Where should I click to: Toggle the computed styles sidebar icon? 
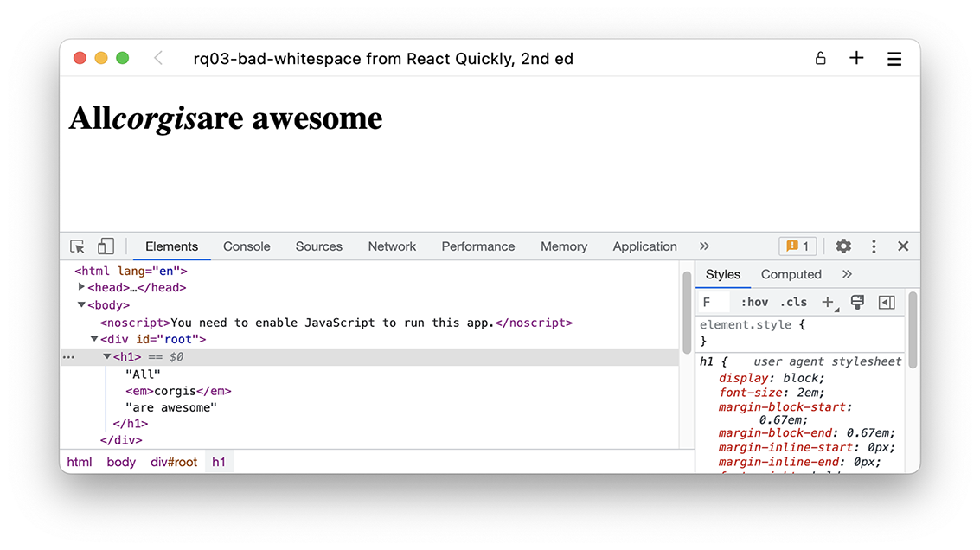tap(886, 302)
